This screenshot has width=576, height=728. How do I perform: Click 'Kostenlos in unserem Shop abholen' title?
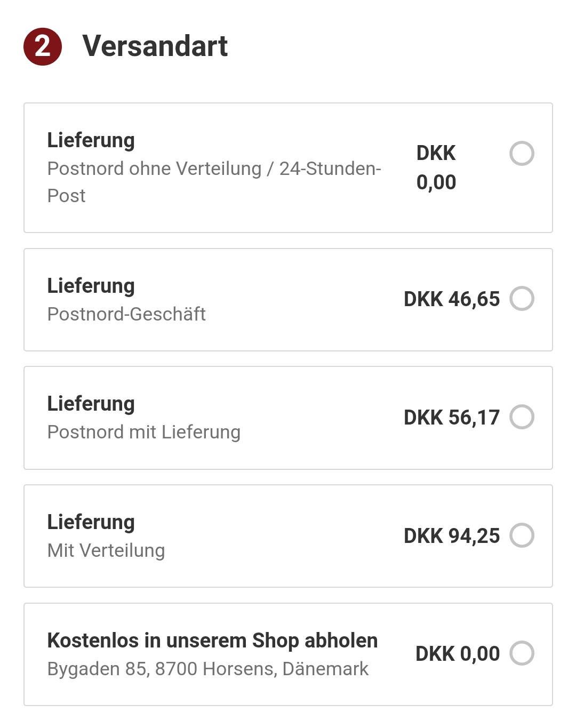[x=212, y=641]
